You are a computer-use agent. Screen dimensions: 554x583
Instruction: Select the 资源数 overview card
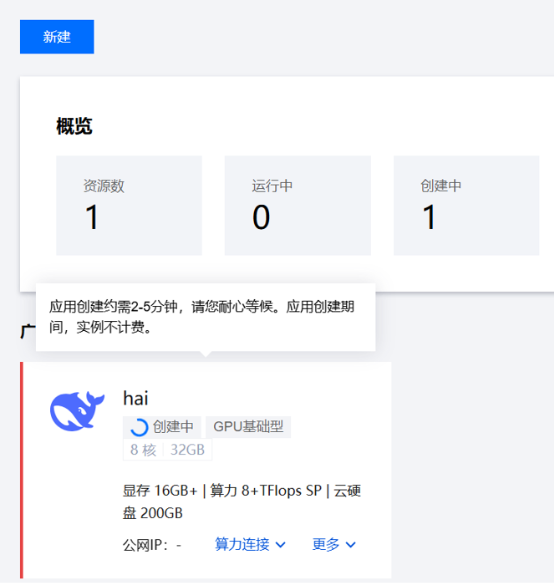(129, 206)
